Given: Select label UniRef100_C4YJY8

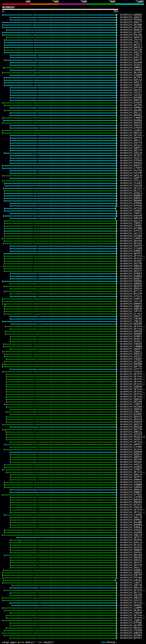Looking at the screenshot, I should (131, 301).
